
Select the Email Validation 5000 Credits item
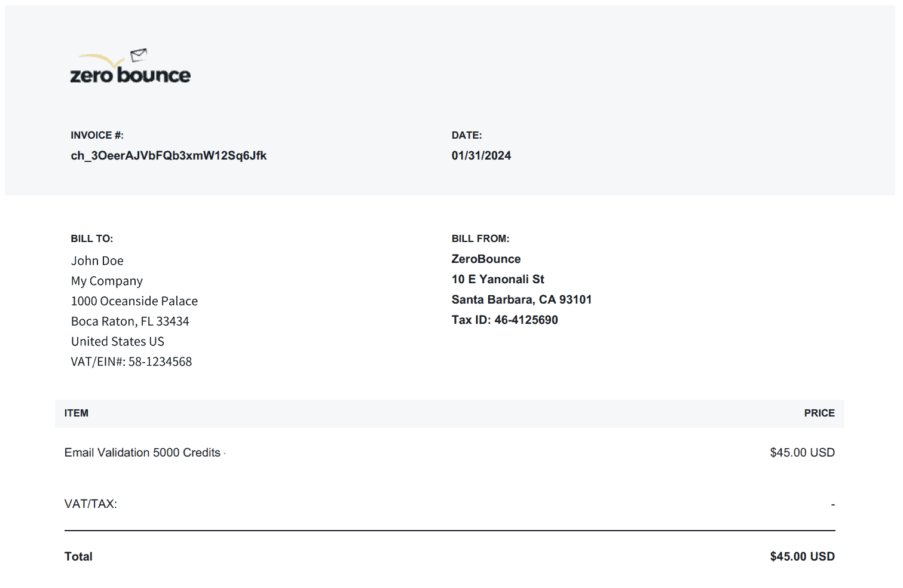[x=142, y=452]
